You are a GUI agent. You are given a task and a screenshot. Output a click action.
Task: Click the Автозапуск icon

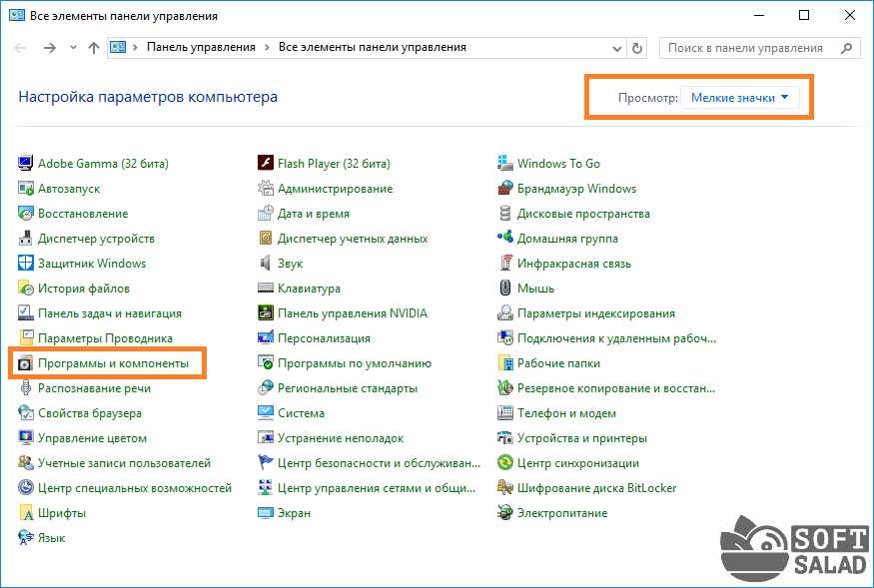pos(26,189)
